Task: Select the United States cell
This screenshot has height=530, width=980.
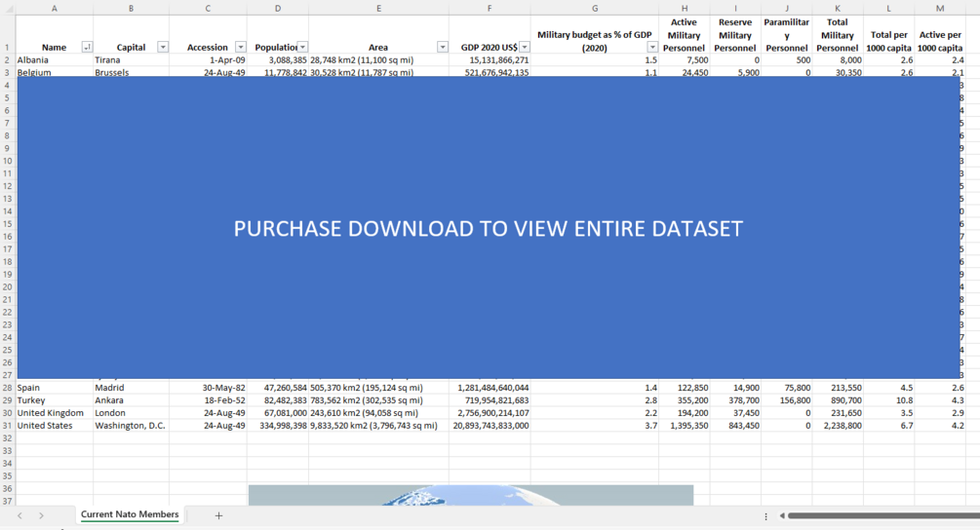Action: point(55,426)
